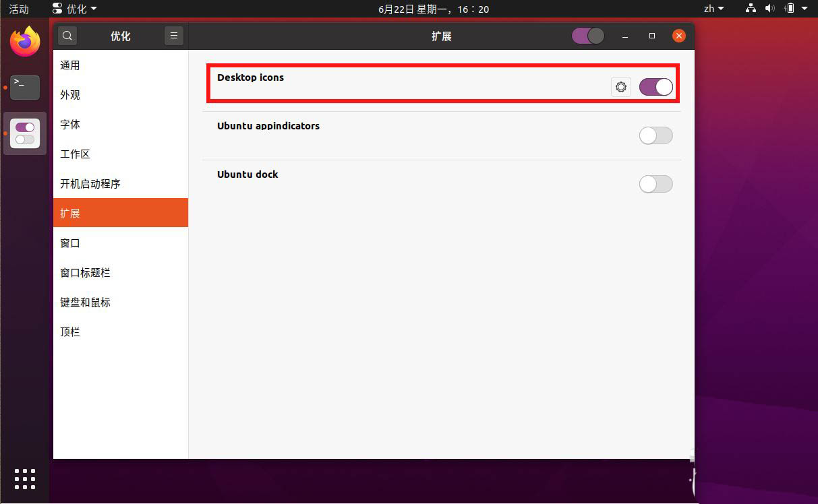This screenshot has height=504, width=818.
Task: Enable the Ubuntu dock extension
Action: pos(656,184)
